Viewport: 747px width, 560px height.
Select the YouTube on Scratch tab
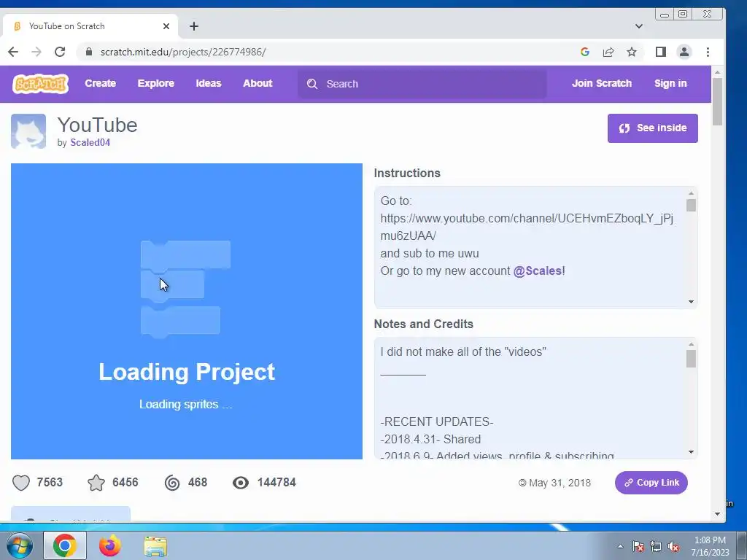point(90,26)
